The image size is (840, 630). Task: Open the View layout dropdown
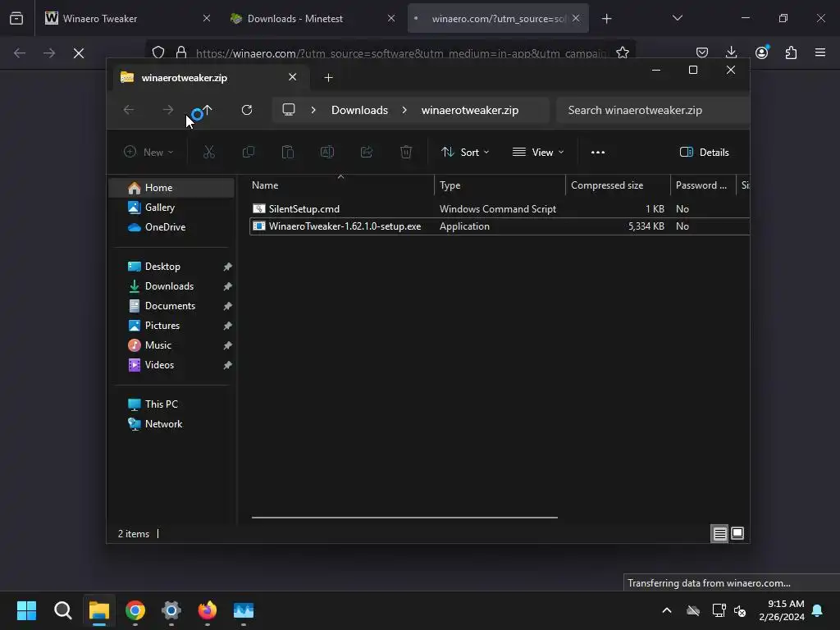coord(538,152)
